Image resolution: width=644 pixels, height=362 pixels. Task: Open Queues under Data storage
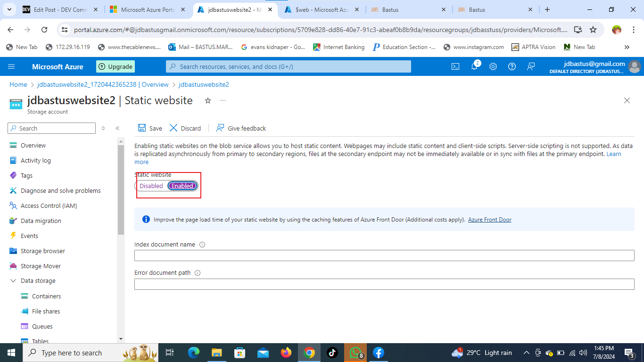coord(42,327)
